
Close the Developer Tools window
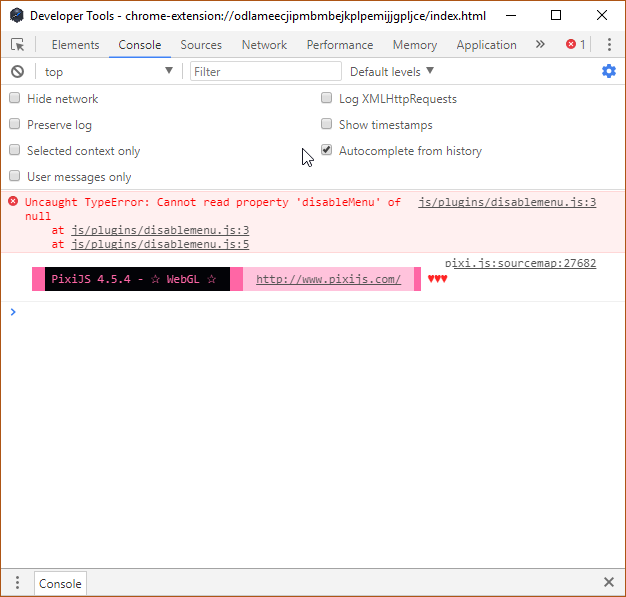click(x=602, y=15)
